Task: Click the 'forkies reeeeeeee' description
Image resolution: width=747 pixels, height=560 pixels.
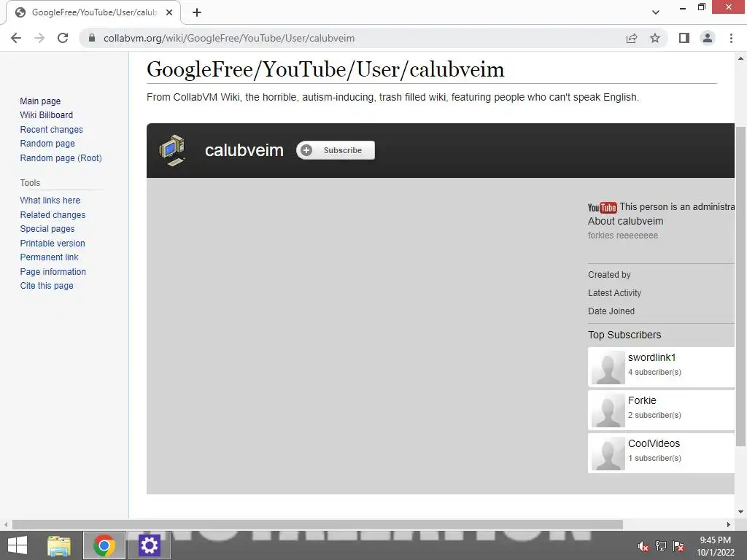Action: pyautogui.click(x=623, y=236)
